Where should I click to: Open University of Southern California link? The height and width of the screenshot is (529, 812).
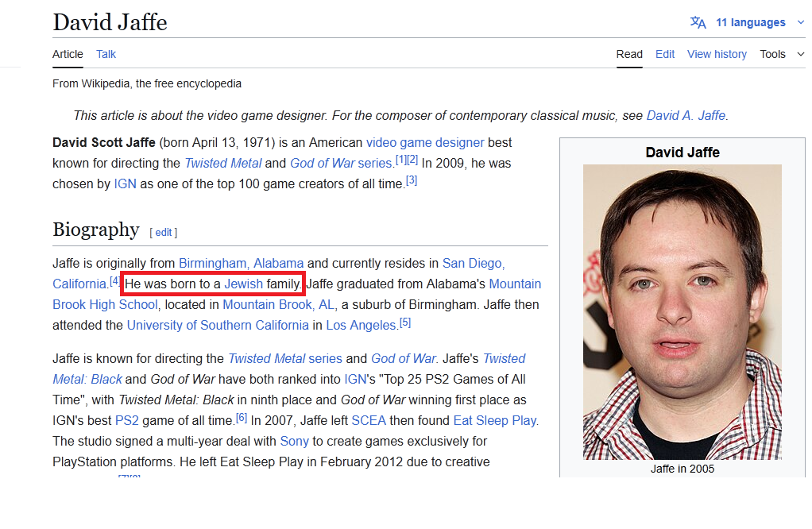pyautogui.click(x=218, y=325)
